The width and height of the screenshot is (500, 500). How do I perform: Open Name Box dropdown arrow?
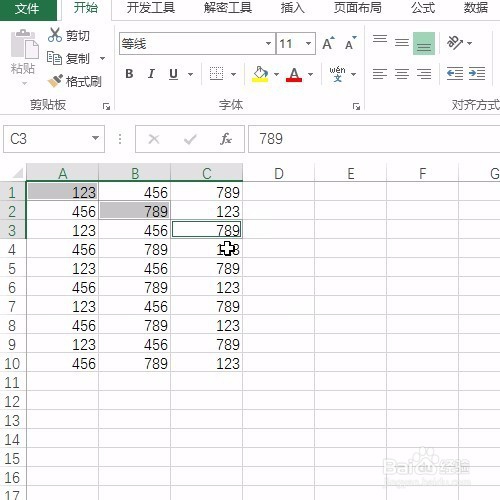(x=95, y=138)
